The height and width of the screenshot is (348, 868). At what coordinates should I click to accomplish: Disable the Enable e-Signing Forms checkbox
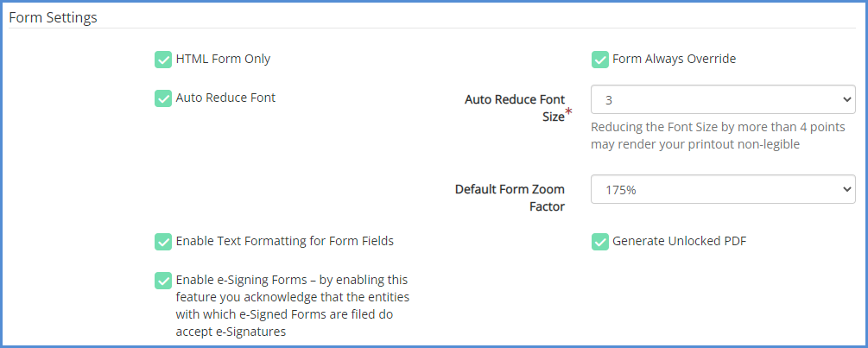coord(163,282)
